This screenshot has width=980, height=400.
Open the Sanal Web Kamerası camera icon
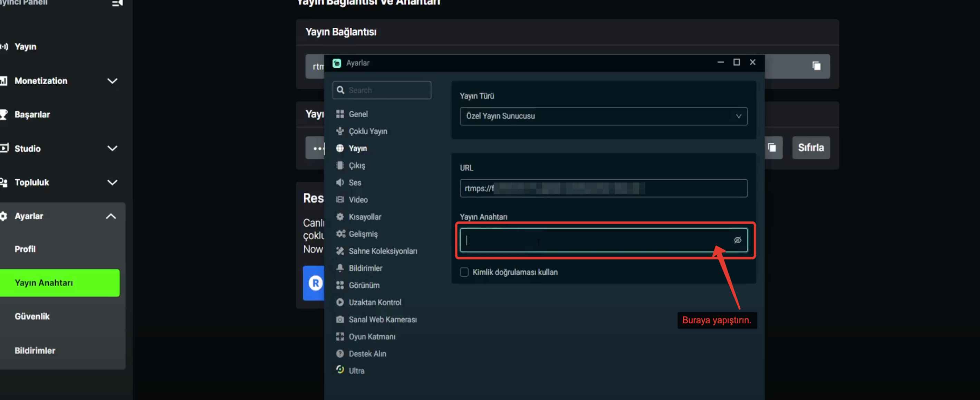[x=340, y=319]
